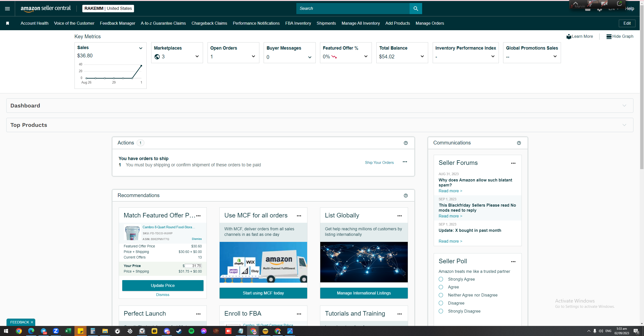Expand the Marketplaces dropdown
Viewport: 644px width, 336px height.
197,57
